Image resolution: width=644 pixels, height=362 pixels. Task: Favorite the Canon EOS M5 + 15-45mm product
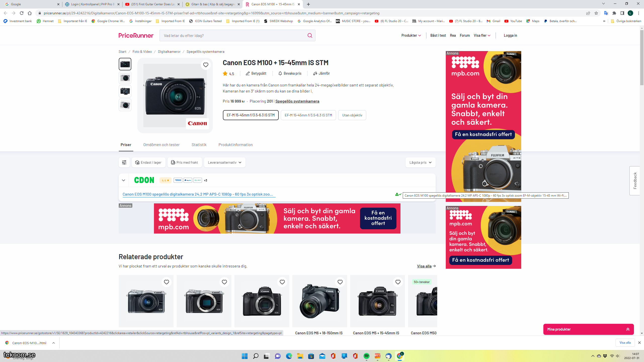point(398,282)
